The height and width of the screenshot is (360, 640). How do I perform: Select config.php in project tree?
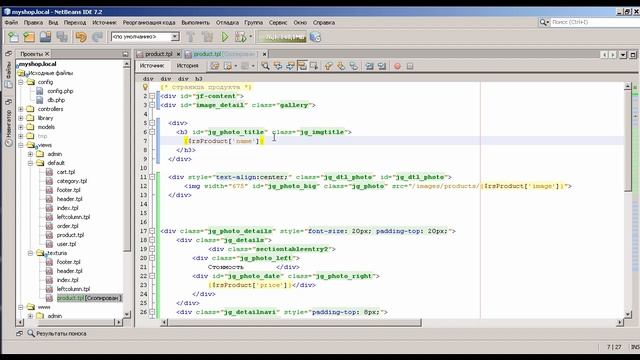(x=60, y=91)
